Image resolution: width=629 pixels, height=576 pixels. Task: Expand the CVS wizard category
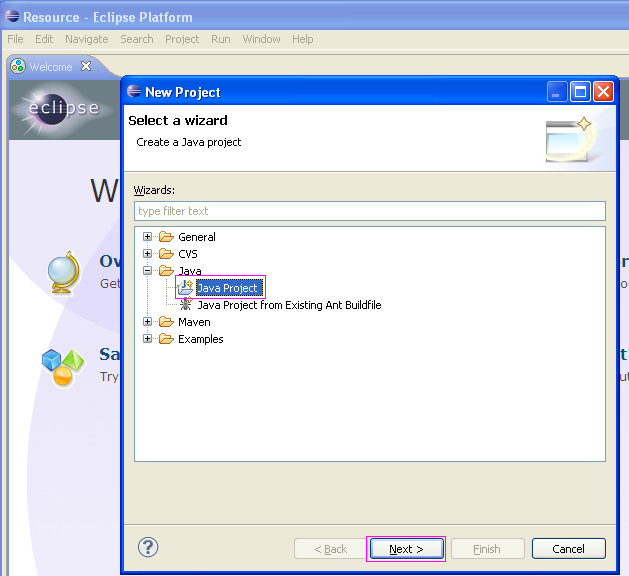click(147, 254)
